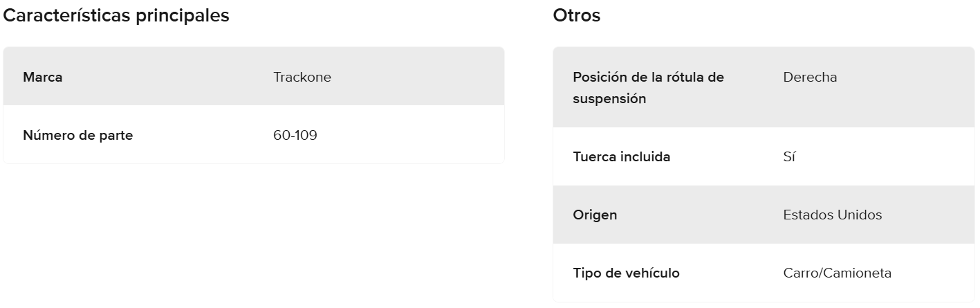
Task: Click the shaded Origen table row
Action: pyautogui.click(x=927, y=215)
